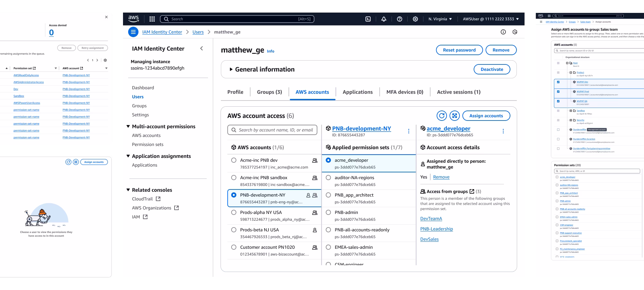Screen dimensions: 644x290
Task: Open the notifications bell
Action: (384, 19)
